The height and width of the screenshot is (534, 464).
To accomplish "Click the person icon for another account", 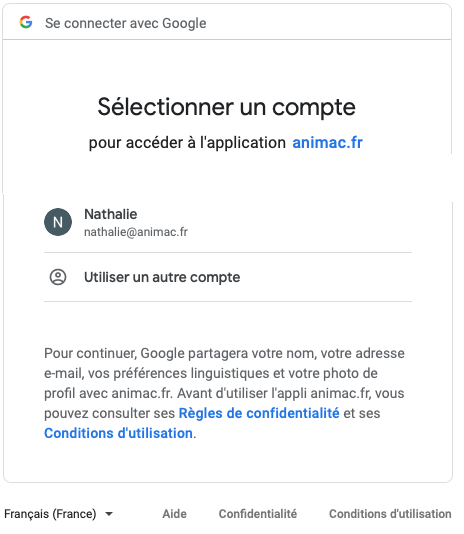I will pyautogui.click(x=58, y=277).
